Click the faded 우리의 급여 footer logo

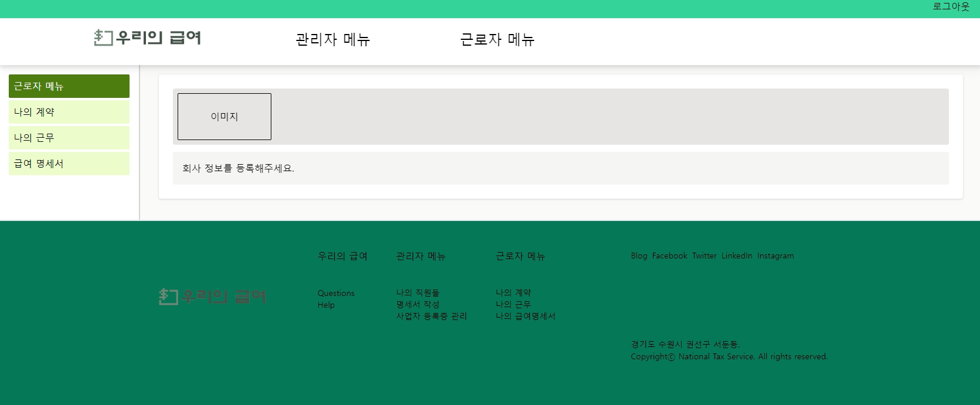[x=212, y=297]
